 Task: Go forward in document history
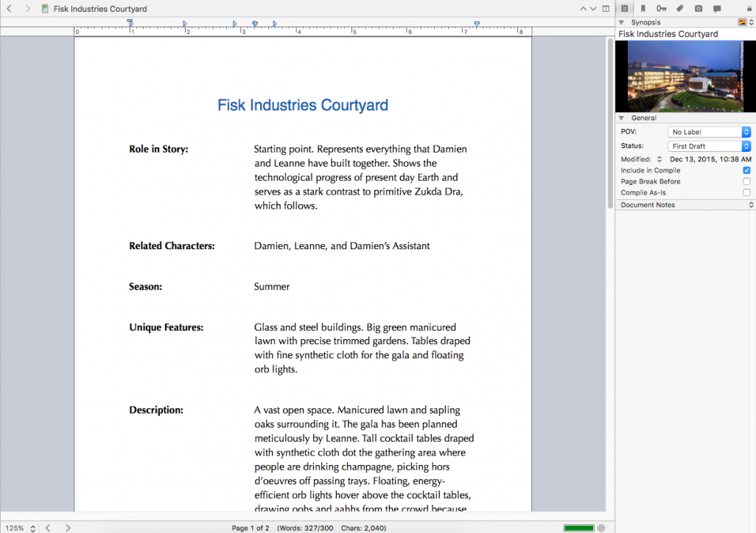pos(28,9)
